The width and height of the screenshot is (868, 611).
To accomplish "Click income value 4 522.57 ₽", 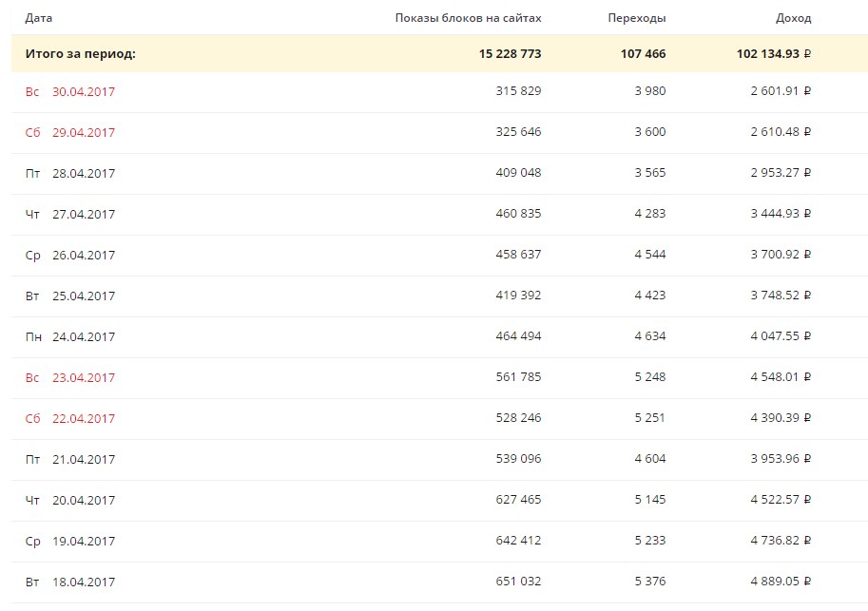I will point(781,501).
